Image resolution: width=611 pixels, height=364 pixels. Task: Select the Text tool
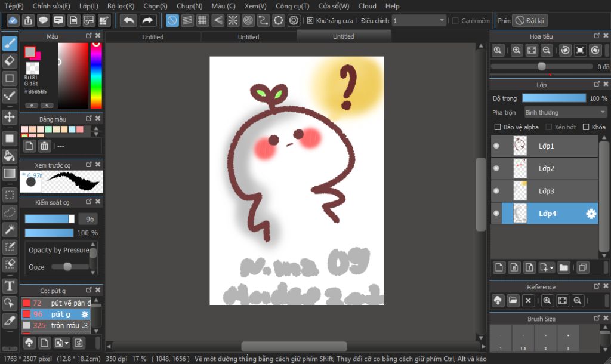tap(10, 286)
